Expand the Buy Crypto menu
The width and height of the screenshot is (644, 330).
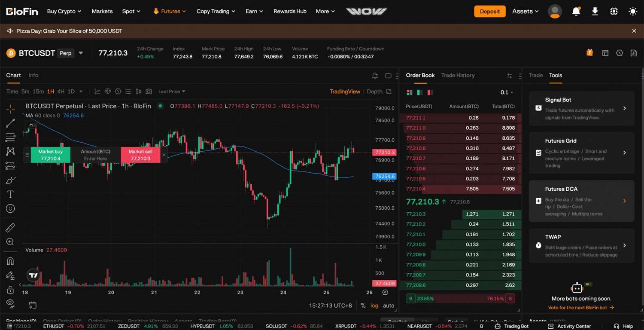coord(64,12)
